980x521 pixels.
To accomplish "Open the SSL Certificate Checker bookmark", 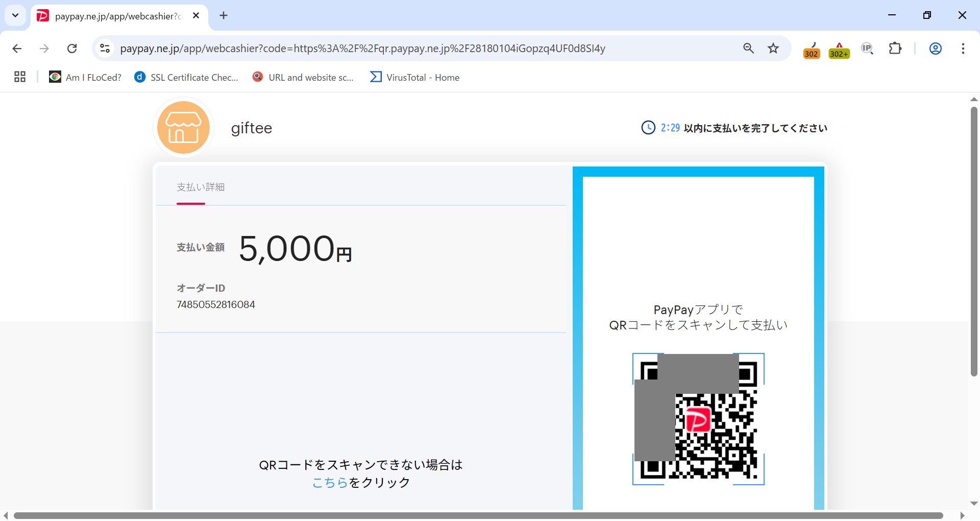I will 186,77.
